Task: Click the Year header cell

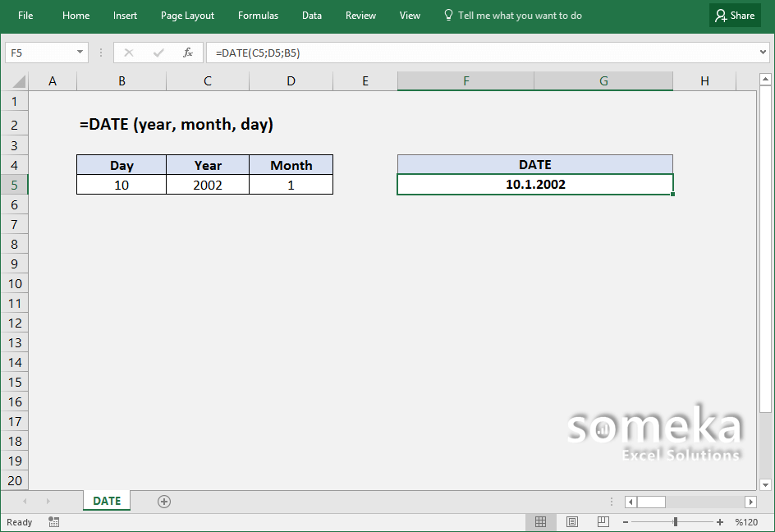Action: click(x=208, y=165)
